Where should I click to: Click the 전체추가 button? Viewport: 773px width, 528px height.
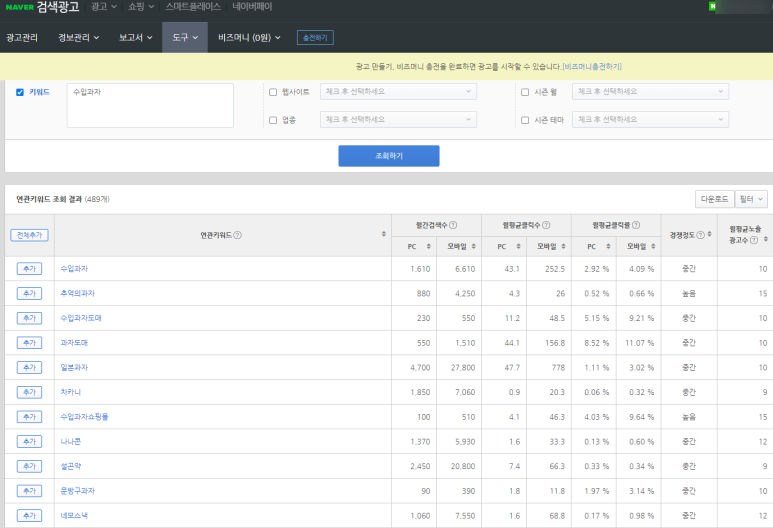click(x=30, y=235)
